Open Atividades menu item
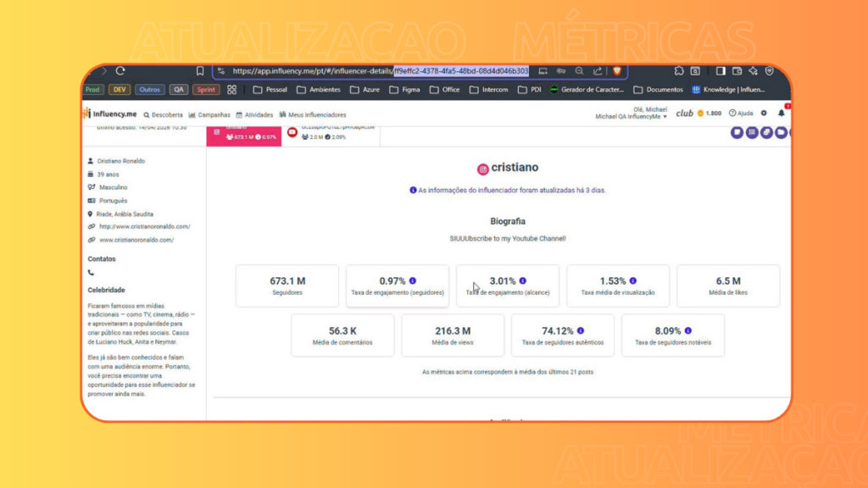This screenshot has width=868, height=488. tap(254, 115)
